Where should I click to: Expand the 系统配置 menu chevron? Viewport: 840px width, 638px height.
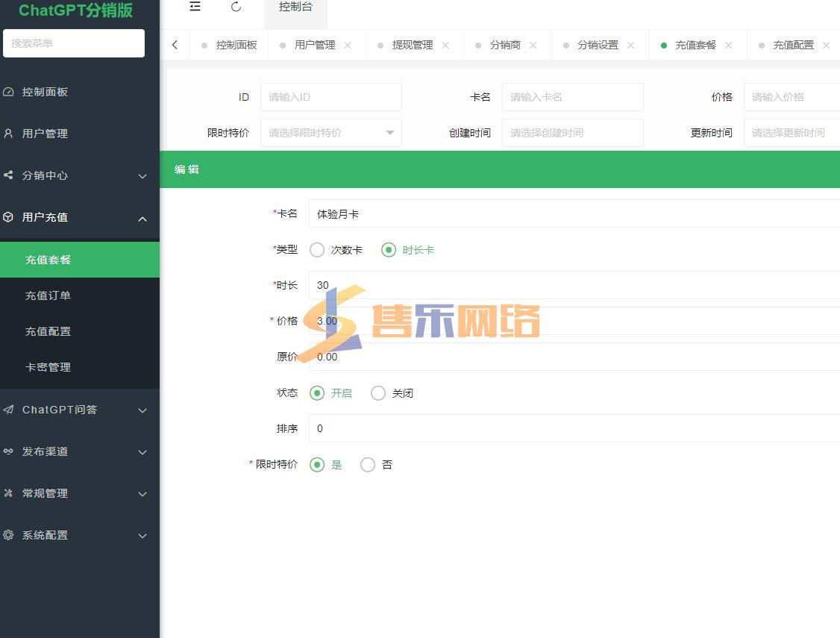142,536
